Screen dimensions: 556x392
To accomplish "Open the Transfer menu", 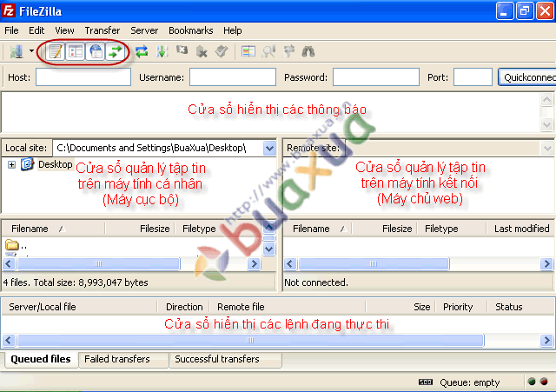I will [x=103, y=30].
